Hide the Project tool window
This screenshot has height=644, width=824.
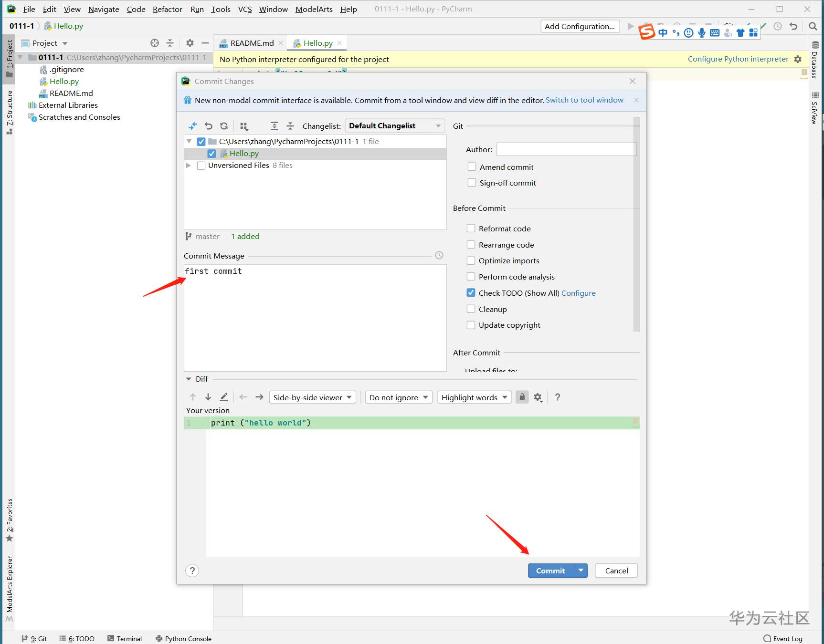click(205, 43)
